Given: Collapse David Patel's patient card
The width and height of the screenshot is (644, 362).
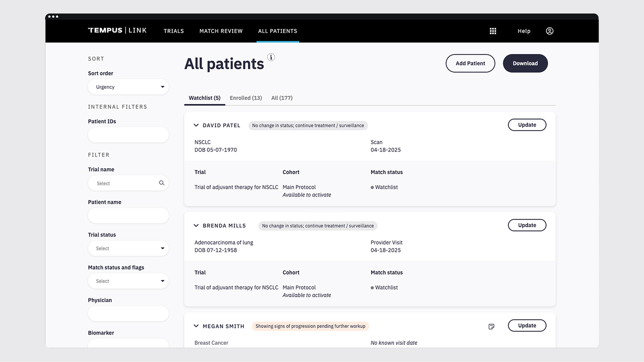Looking at the screenshot, I should (x=196, y=125).
